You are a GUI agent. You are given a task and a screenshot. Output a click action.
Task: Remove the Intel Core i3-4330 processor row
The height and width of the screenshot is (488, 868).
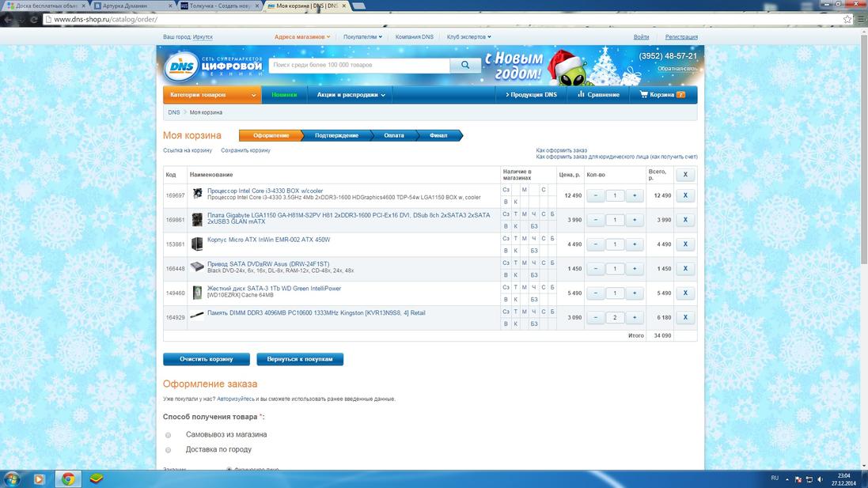tap(685, 195)
